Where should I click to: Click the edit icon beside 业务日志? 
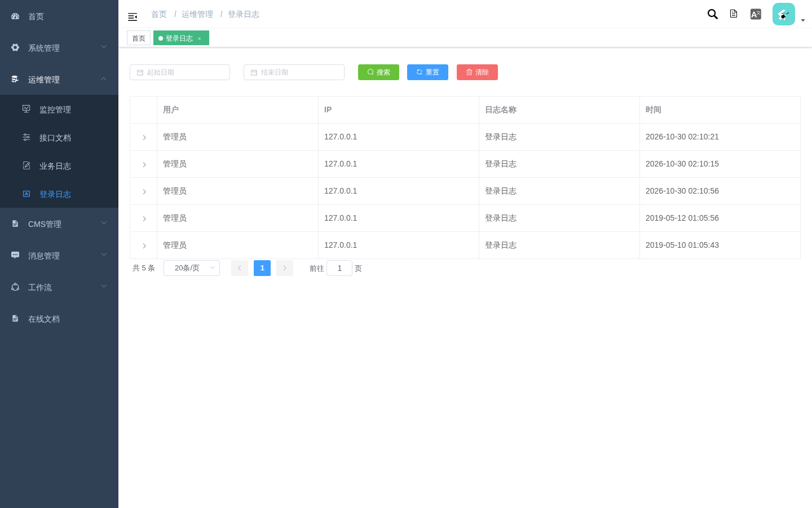point(27,165)
